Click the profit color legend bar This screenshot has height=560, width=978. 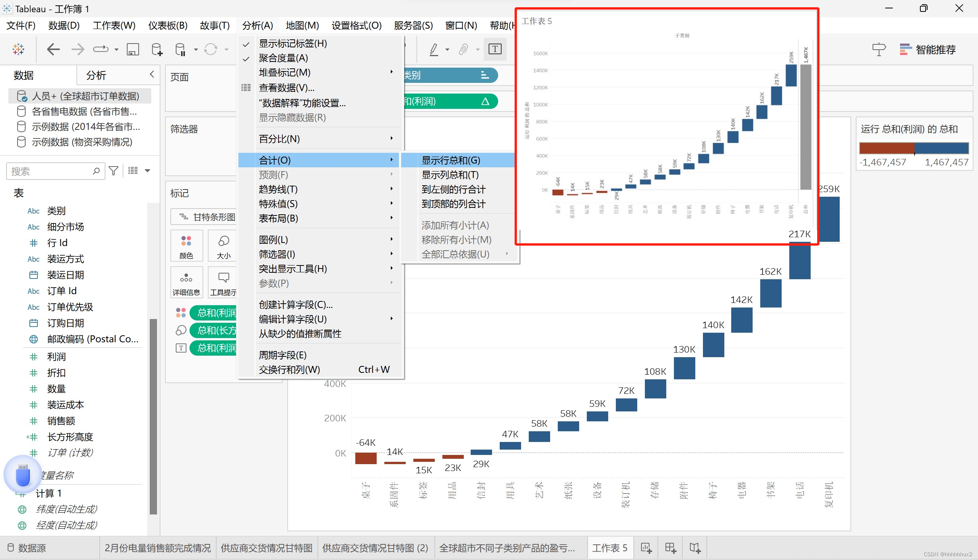(x=914, y=148)
